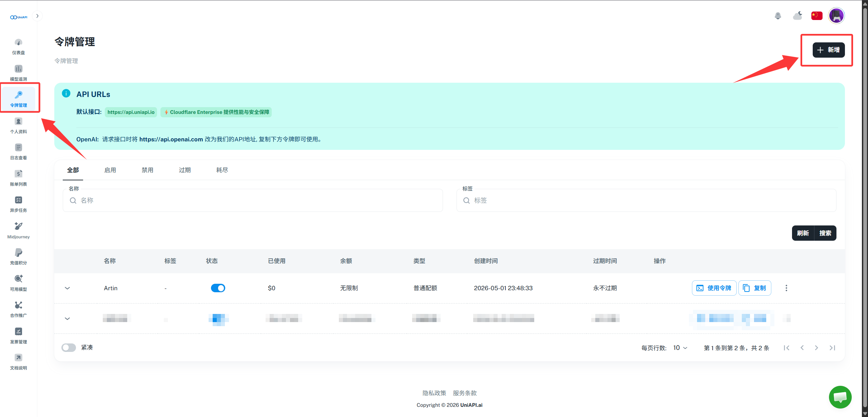
Task: Expand the Artin token row
Action: pyautogui.click(x=67, y=288)
